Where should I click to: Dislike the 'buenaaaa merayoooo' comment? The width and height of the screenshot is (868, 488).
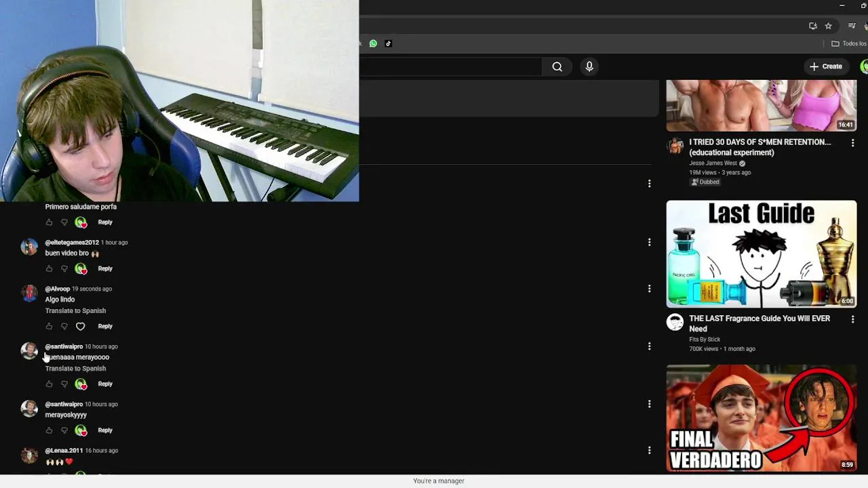click(x=64, y=384)
